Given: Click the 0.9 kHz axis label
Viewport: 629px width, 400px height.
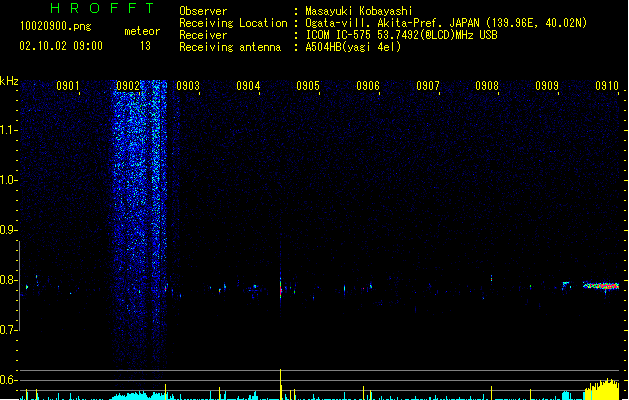Looking at the screenshot, I should coord(8,230).
